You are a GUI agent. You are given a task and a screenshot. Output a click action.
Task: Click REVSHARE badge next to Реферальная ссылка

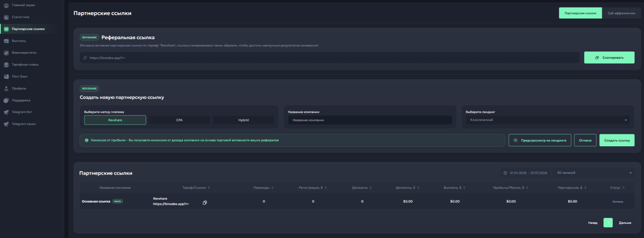89,38
